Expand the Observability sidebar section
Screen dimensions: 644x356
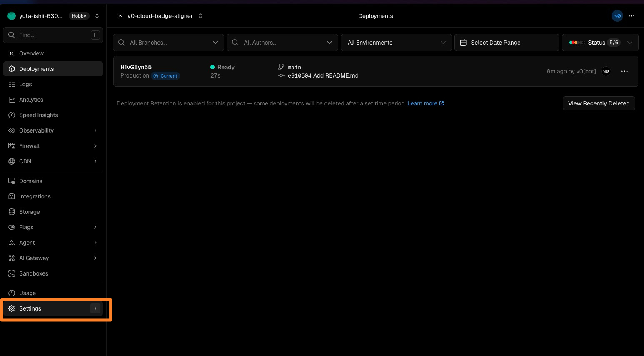(95, 130)
